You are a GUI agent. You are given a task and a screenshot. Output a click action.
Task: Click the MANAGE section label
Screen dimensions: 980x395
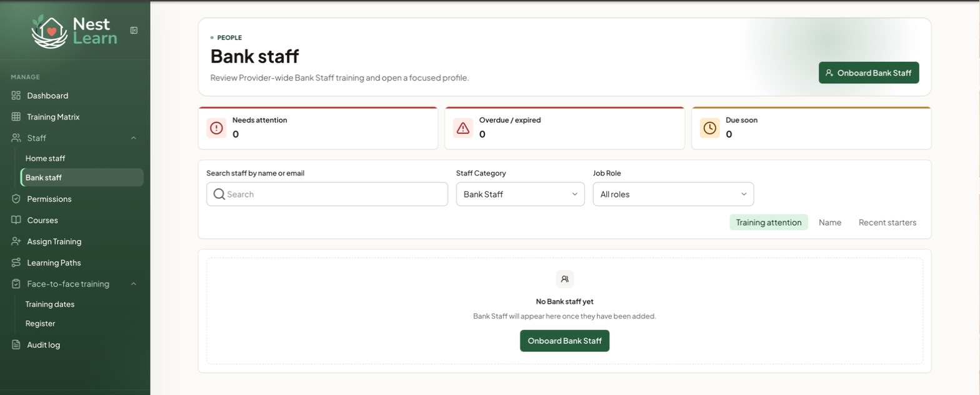(25, 77)
